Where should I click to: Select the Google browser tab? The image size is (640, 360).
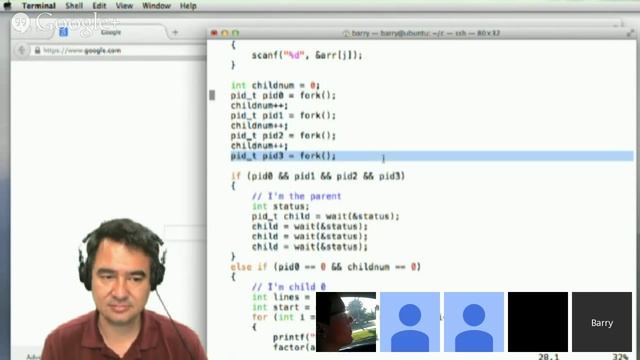click(x=111, y=32)
